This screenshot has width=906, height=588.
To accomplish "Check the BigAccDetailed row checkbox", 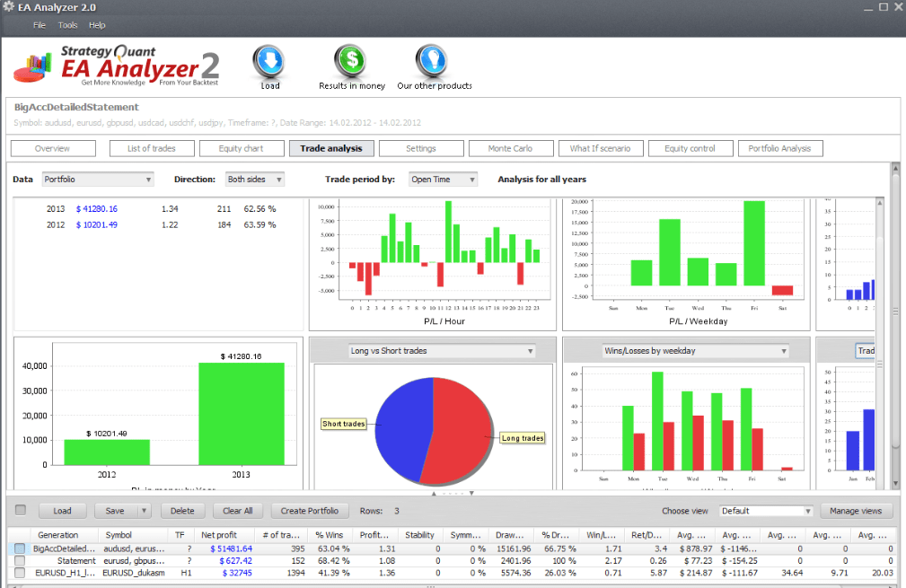I will pyautogui.click(x=20, y=549).
